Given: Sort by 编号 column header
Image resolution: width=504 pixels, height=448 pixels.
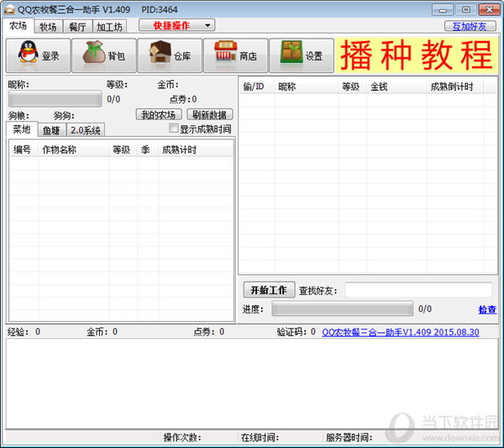Looking at the screenshot, I should 24,150.
